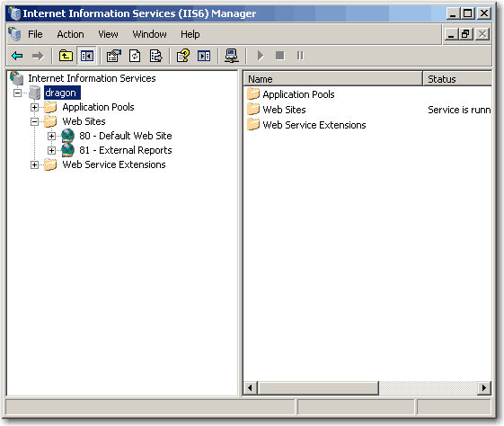Click the Refresh toolbar icon
Image resolution: width=504 pixels, height=426 pixels.
135,56
